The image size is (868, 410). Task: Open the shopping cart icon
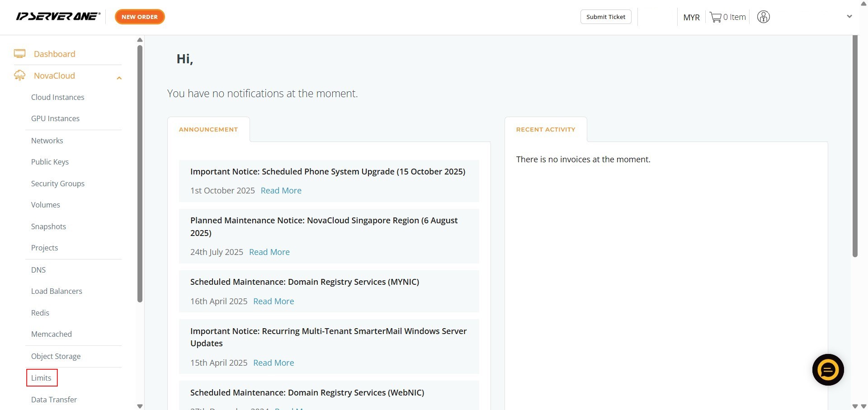pyautogui.click(x=715, y=17)
